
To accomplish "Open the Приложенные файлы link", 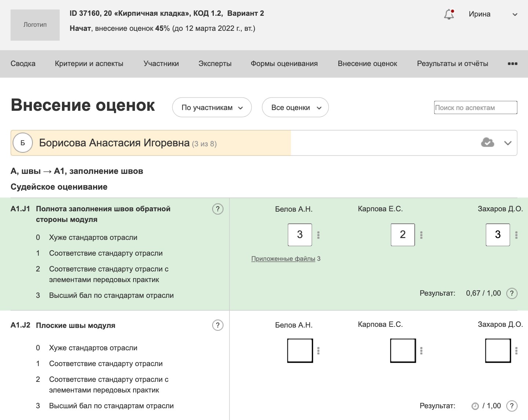I will 283,259.
